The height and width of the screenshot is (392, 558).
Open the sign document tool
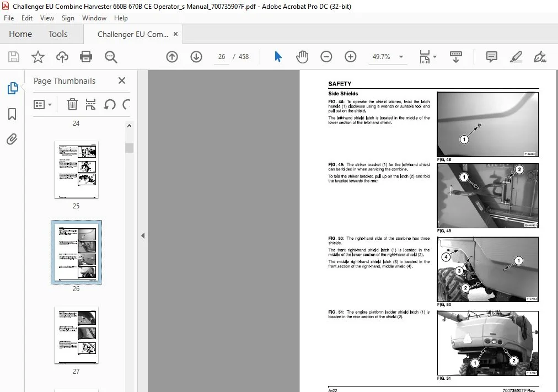(x=540, y=57)
